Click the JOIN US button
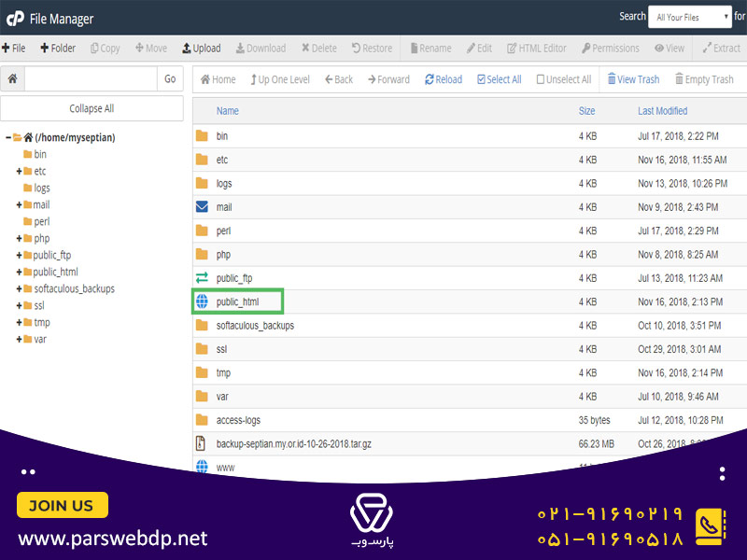This screenshot has height=560, width=747. pos(63,505)
